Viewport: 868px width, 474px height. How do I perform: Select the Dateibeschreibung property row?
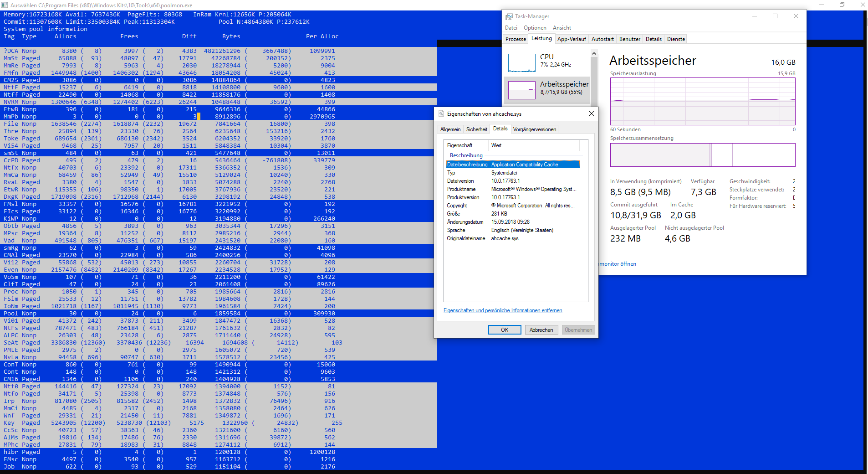(x=513, y=165)
